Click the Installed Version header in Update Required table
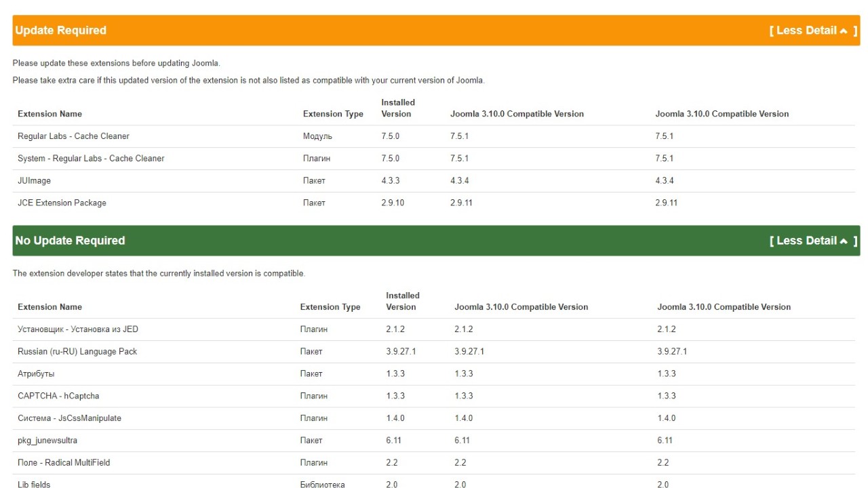868x488 pixels. 398,108
